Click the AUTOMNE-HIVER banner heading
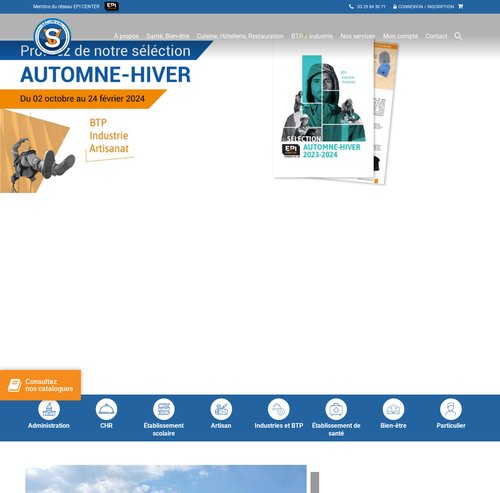 coord(105,74)
